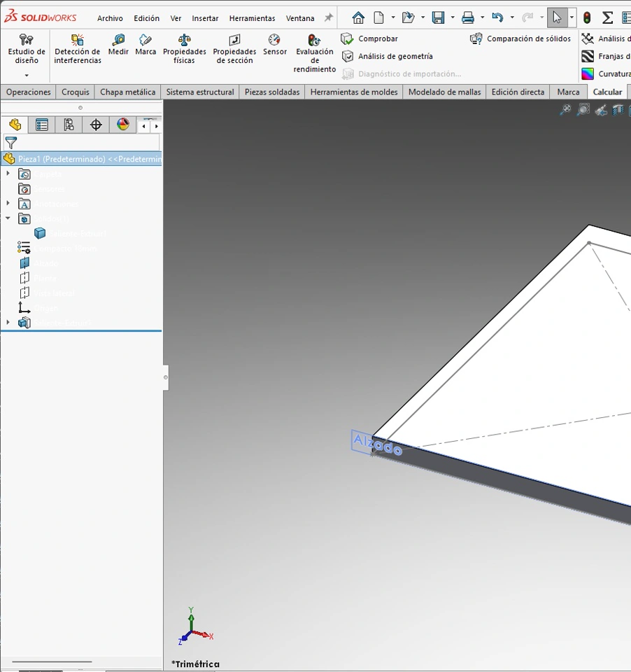The width and height of the screenshot is (631, 672).
Task: Click the Curvatura color gradient icon
Action: (x=588, y=74)
